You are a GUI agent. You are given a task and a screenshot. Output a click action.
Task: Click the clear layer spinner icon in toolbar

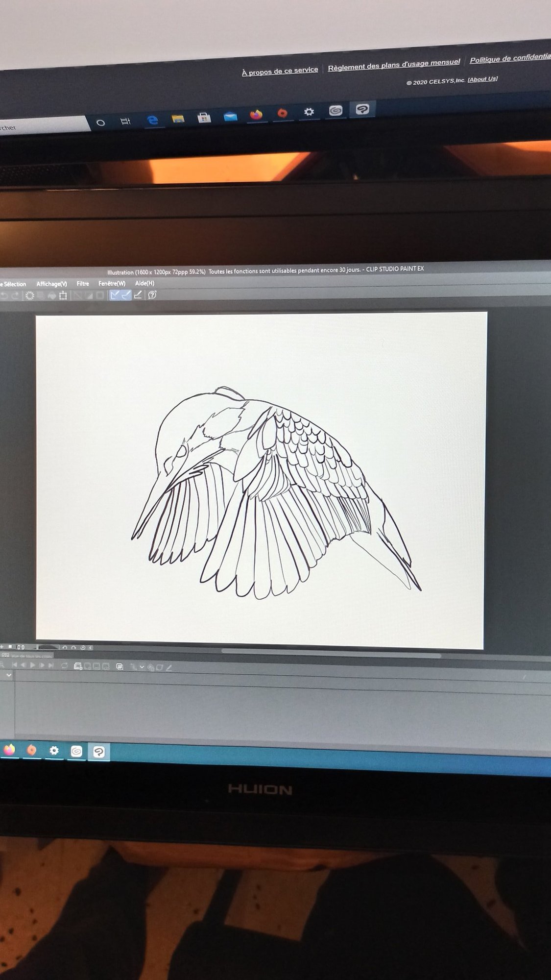pos(29,295)
